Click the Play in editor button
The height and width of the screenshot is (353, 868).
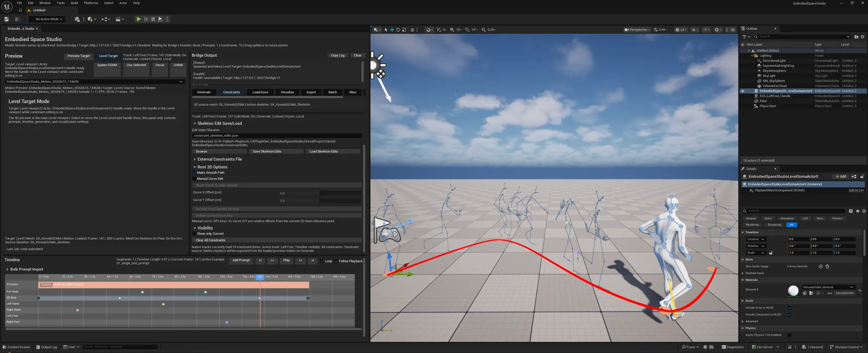pyautogui.click(x=139, y=19)
